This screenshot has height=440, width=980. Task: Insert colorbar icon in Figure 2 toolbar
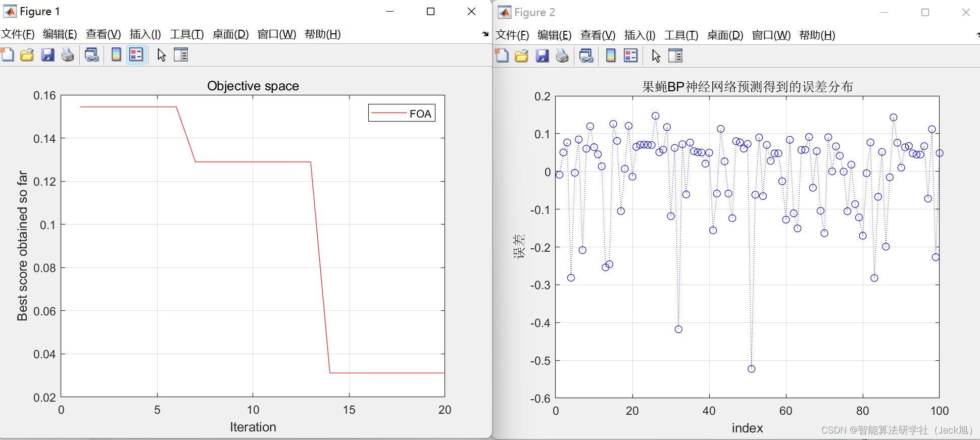point(611,56)
